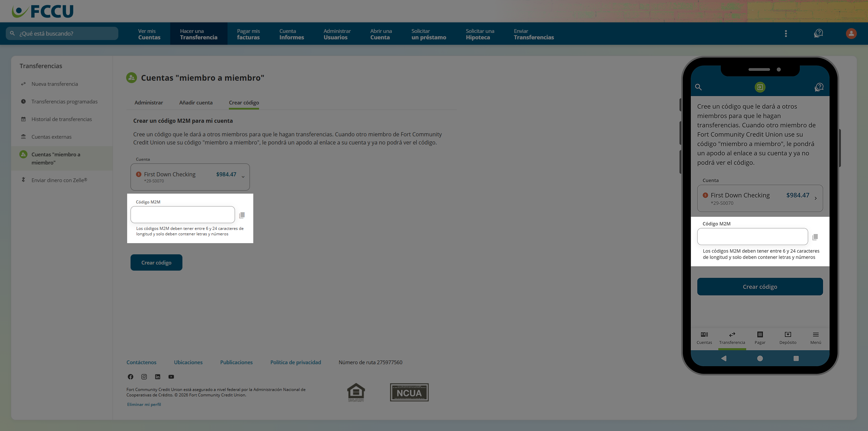
Task: Focus the Código M2M input field
Action: click(183, 215)
